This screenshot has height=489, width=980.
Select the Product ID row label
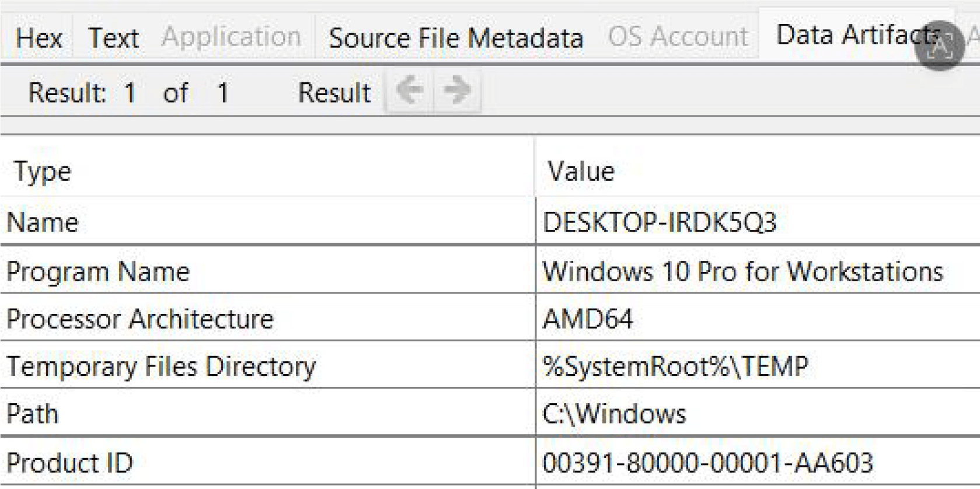pos(69,463)
